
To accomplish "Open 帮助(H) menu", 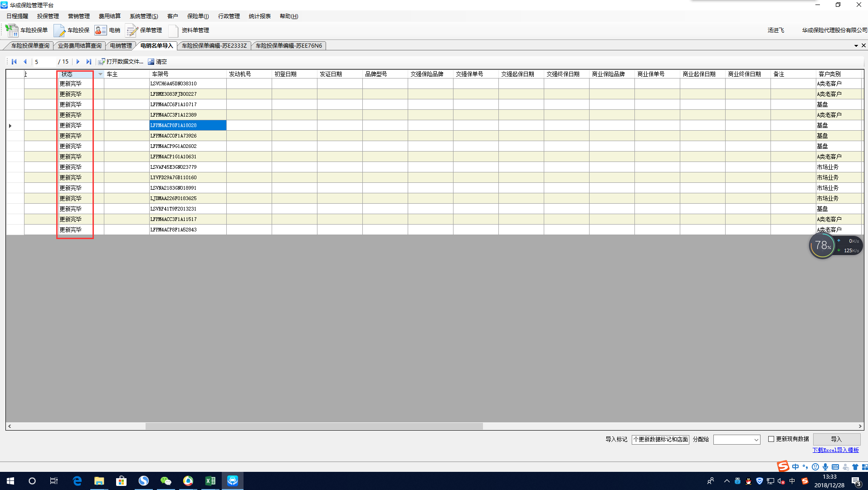I will tap(289, 16).
